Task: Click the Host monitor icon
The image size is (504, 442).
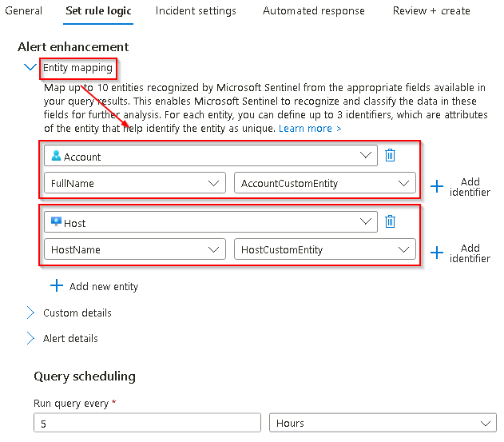Action: pyautogui.click(x=56, y=221)
